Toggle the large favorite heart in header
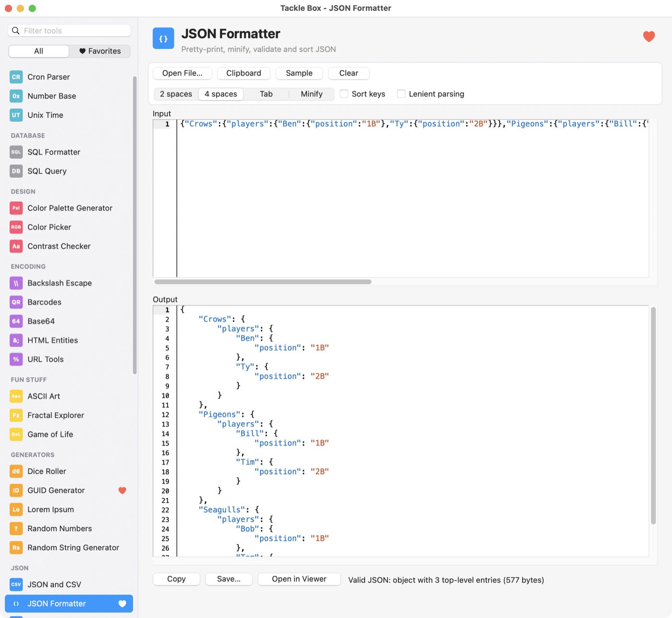 [x=649, y=36]
